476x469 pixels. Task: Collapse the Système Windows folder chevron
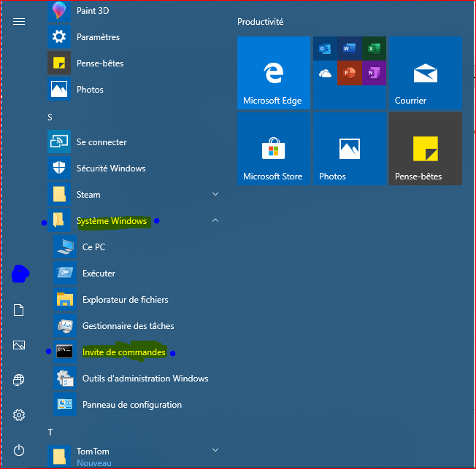(215, 220)
